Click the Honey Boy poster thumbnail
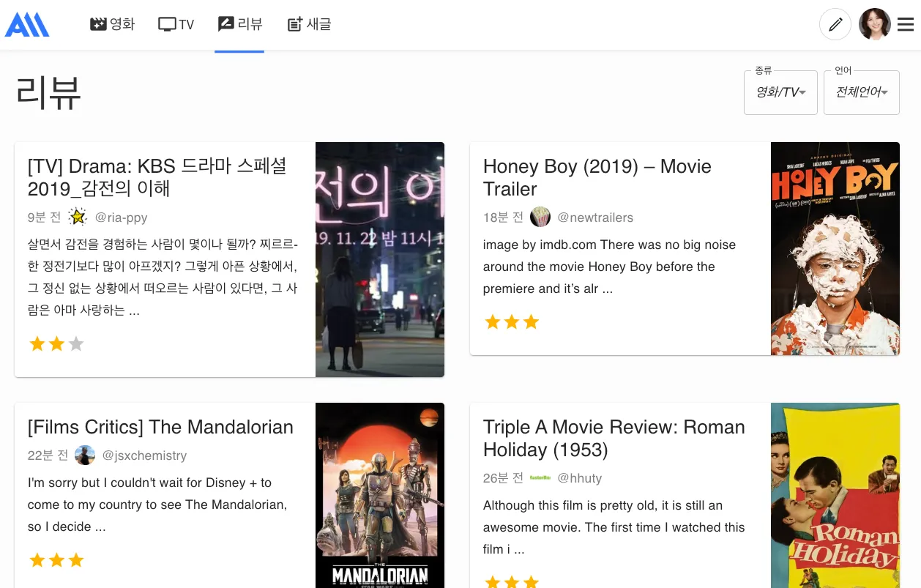The width and height of the screenshot is (921, 588). [x=835, y=249]
